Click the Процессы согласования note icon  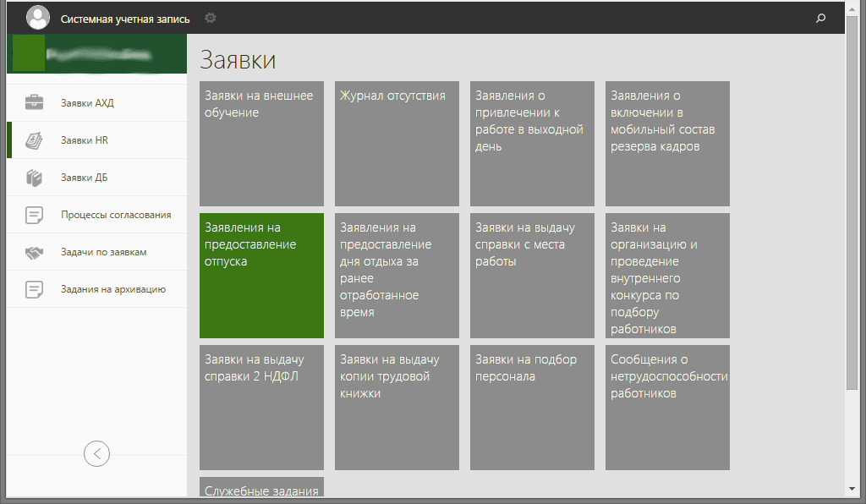tap(34, 215)
